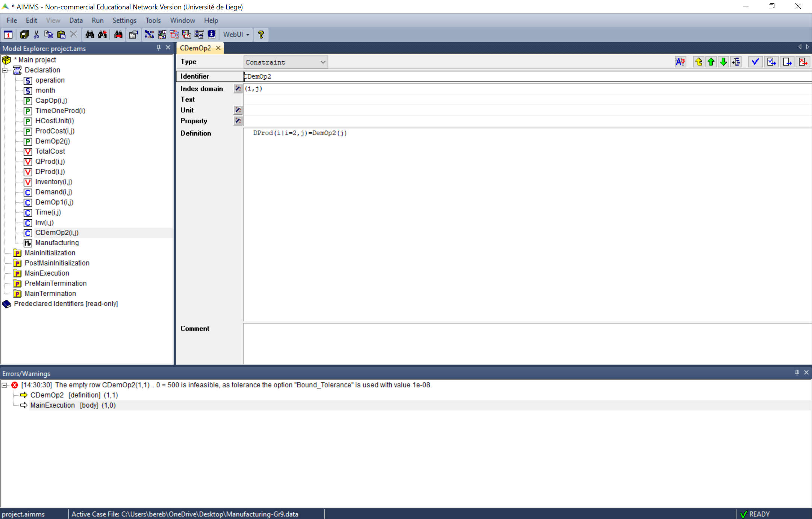This screenshot has height=519, width=812.
Task: Click the Cut scissors icon
Action: pyautogui.click(x=36, y=35)
